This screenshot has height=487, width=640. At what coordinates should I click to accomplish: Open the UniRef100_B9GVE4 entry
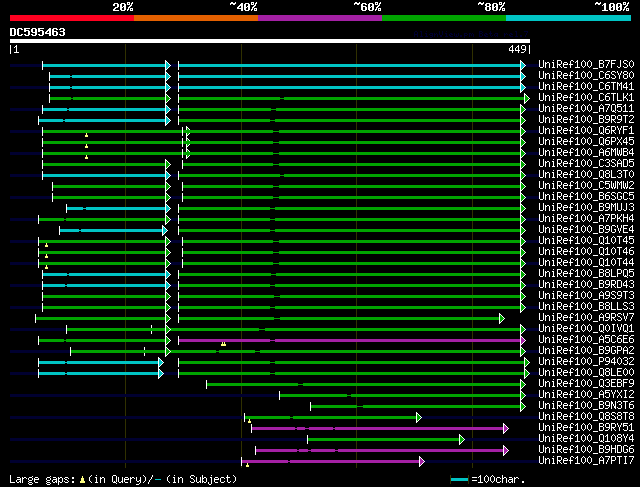click(x=586, y=230)
